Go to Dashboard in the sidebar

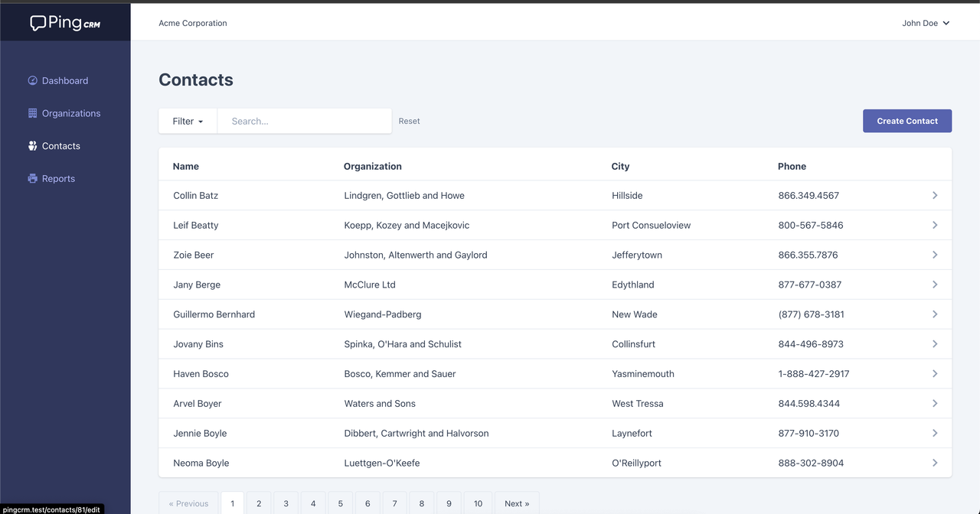[65, 80]
